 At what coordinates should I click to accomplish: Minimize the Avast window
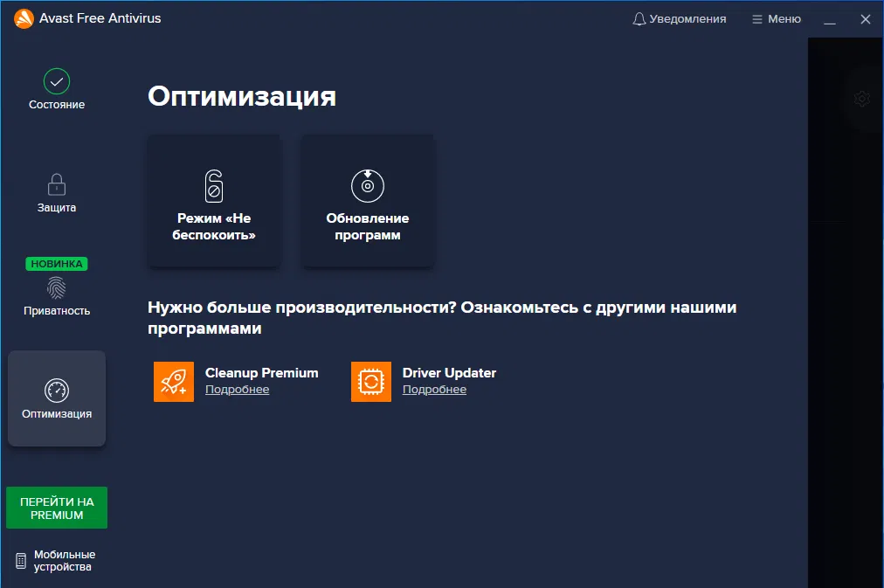(x=830, y=20)
